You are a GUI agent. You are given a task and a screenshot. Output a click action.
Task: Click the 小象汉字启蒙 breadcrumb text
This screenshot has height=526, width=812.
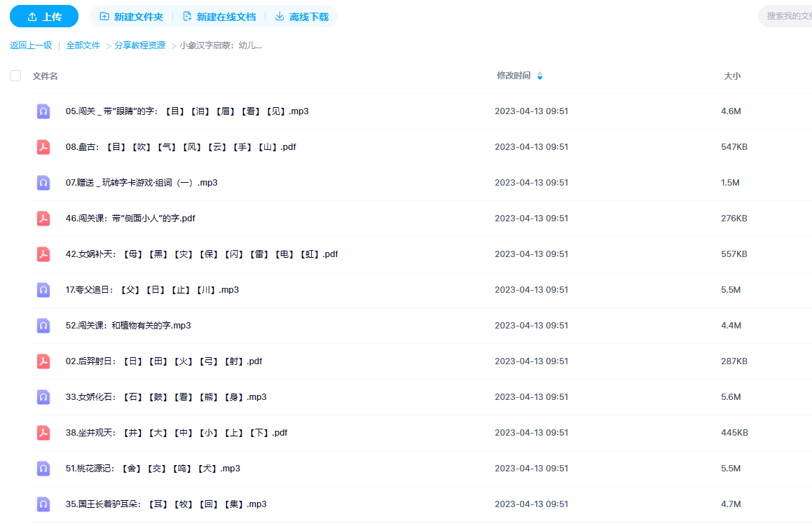pyautogui.click(x=221, y=45)
